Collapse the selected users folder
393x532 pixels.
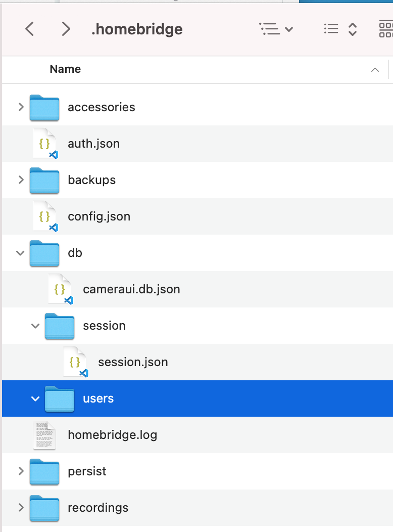tap(35, 398)
